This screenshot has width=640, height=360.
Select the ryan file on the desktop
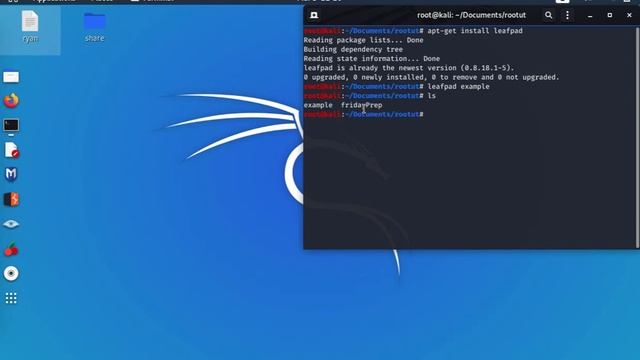pos(30,27)
